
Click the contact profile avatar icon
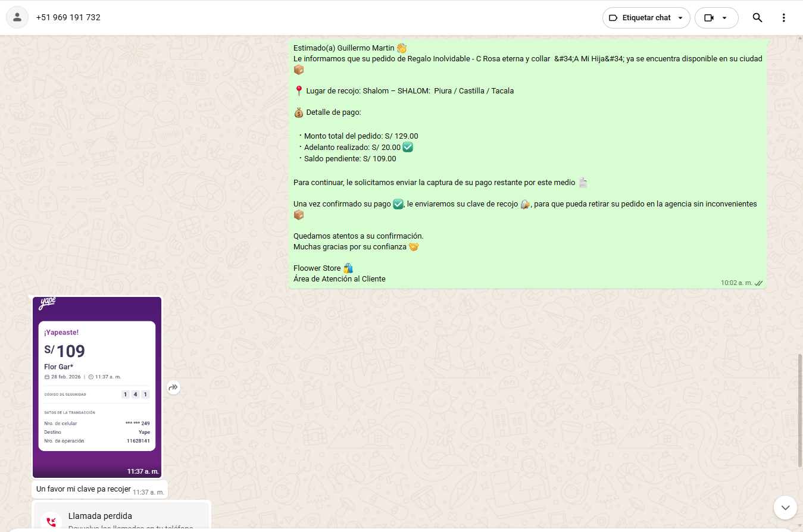pyautogui.click(x=17, y=18)
